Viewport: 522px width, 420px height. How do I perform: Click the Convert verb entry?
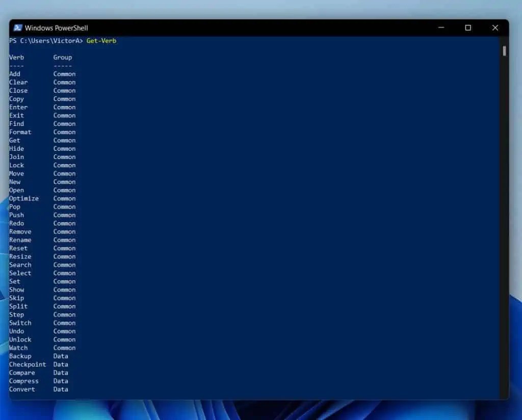tap(22, 390)
